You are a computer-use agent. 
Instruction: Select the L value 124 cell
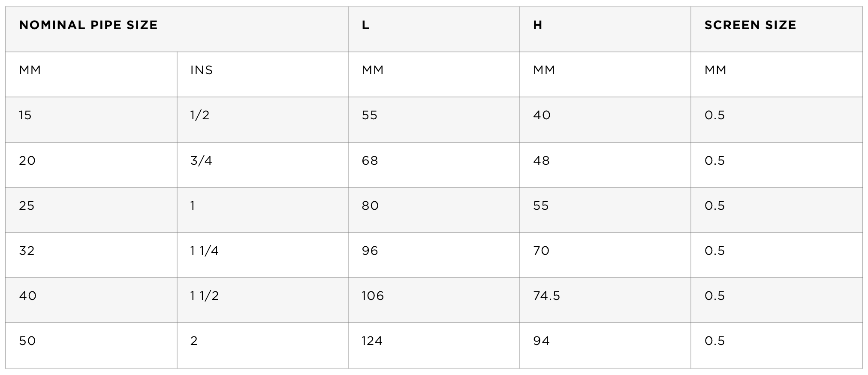(434, 345)
